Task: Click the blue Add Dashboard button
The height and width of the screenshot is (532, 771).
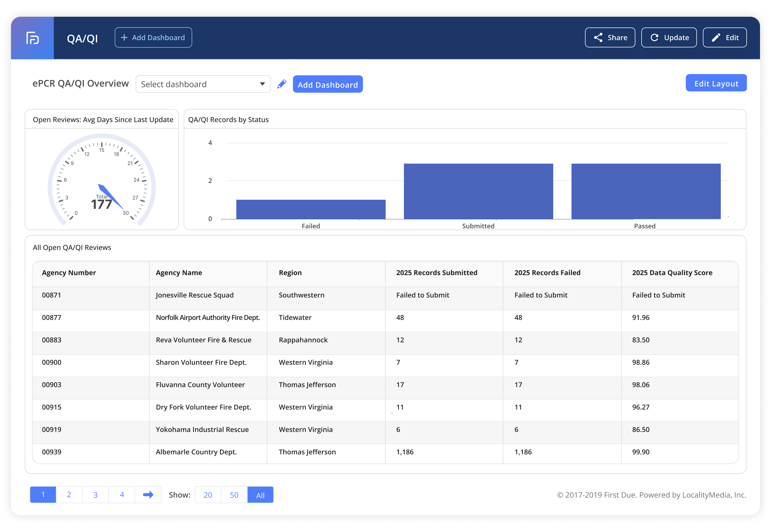Action: (x=328, y=84)
